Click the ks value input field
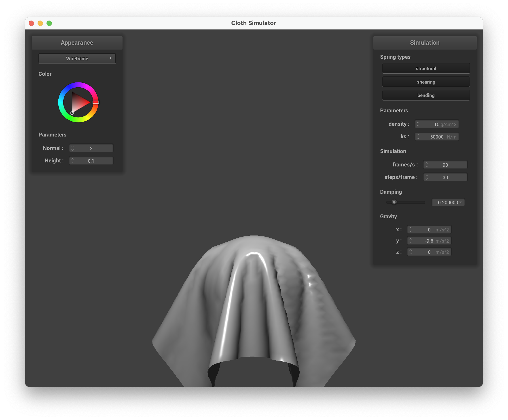The width and height of the screenshot is (508, 420). tap(437, 137)
